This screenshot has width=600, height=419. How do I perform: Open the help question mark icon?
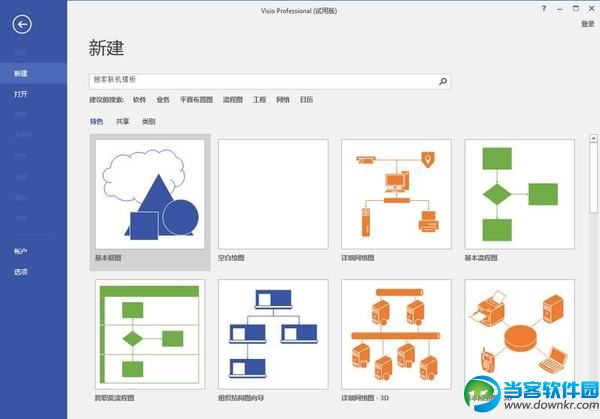544,8
